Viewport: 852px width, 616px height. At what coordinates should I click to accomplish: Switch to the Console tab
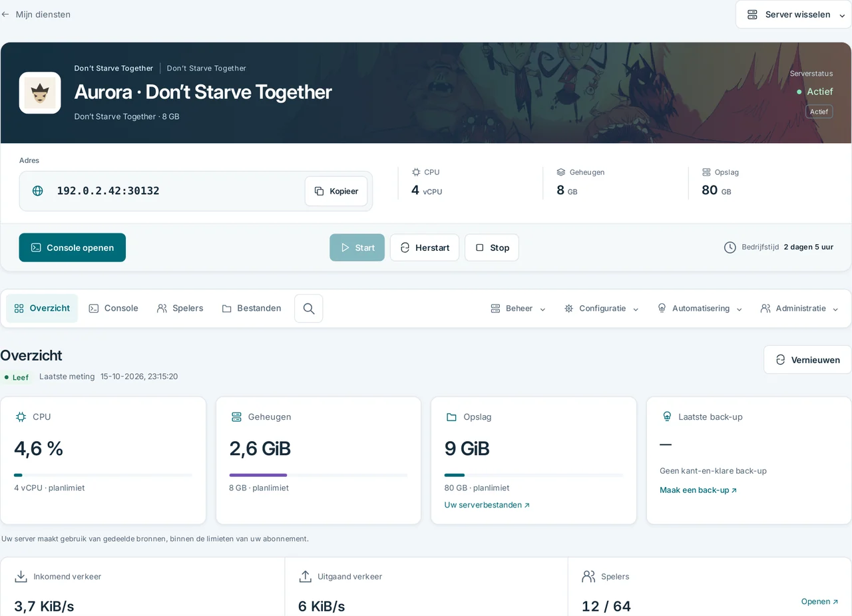pos(113,309)
